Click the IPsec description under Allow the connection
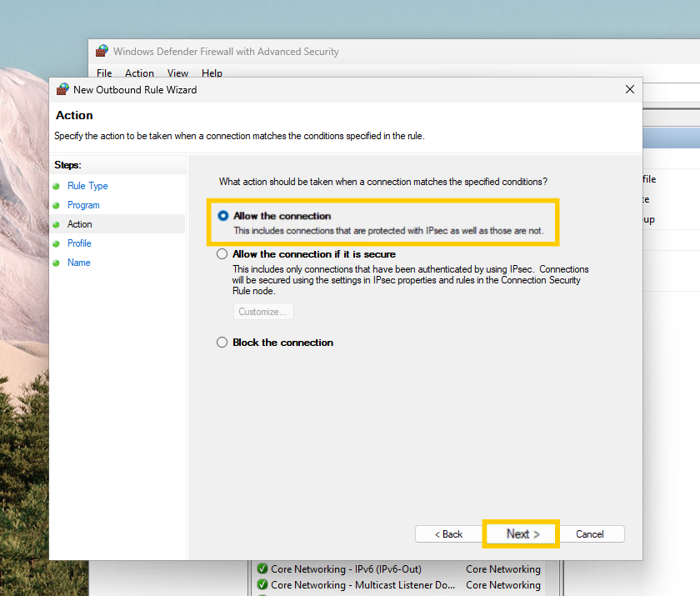 coord(388,231)
